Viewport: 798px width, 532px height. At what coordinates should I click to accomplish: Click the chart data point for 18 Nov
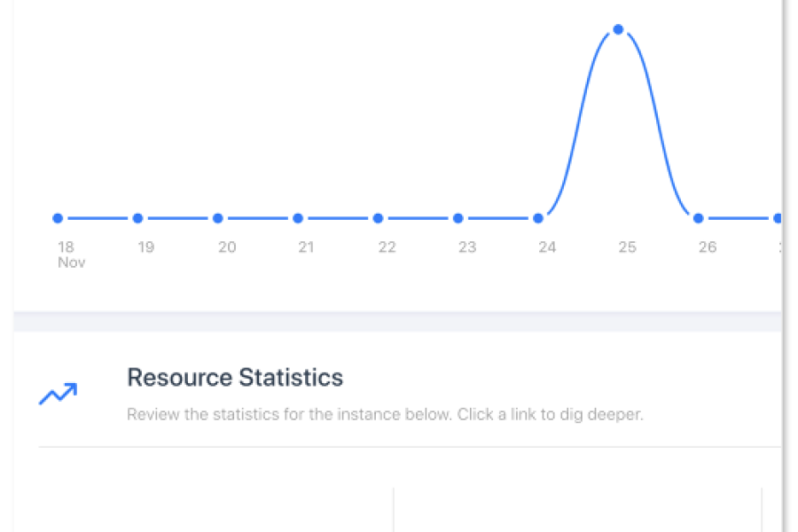click(x=58, y=218)
